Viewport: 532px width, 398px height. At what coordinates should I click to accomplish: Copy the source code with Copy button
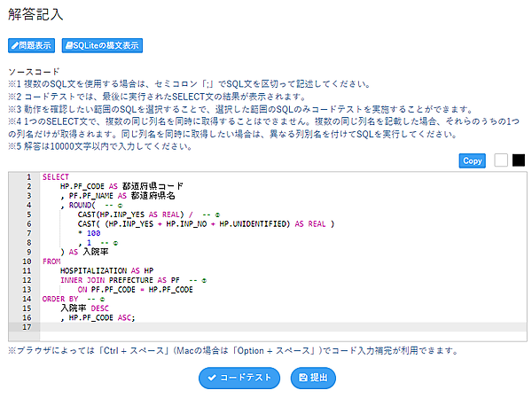[x=473, y=160]
